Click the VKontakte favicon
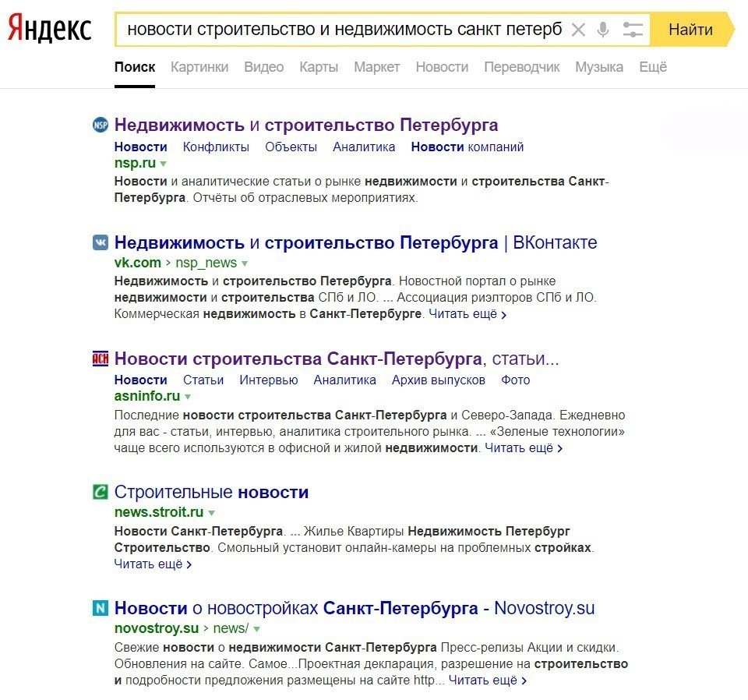748x700 pixels. [x=101, y=242]
